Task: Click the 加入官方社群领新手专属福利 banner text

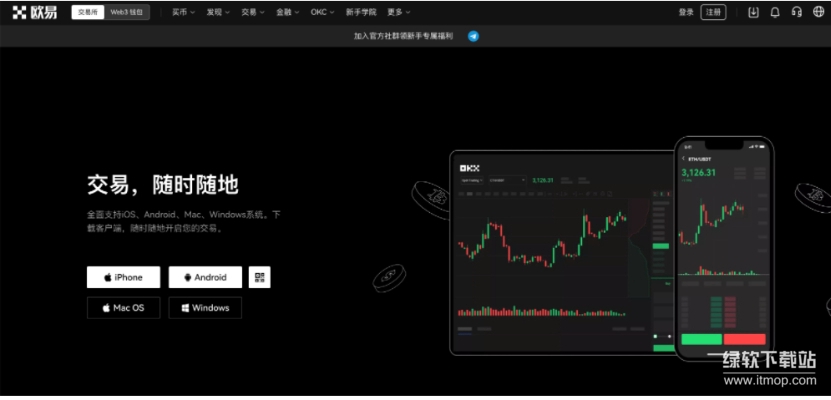Action: 403,35
